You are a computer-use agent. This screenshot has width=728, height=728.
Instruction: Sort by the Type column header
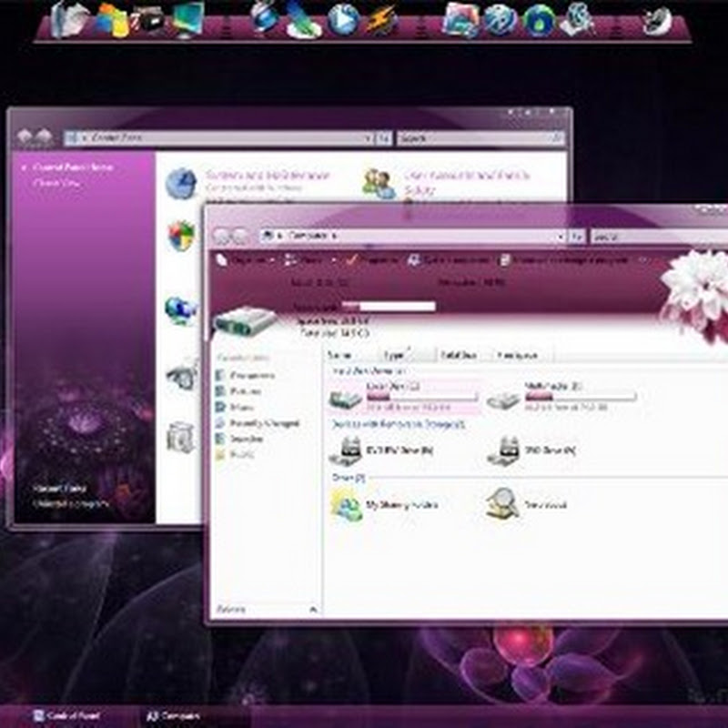point(394,355)
